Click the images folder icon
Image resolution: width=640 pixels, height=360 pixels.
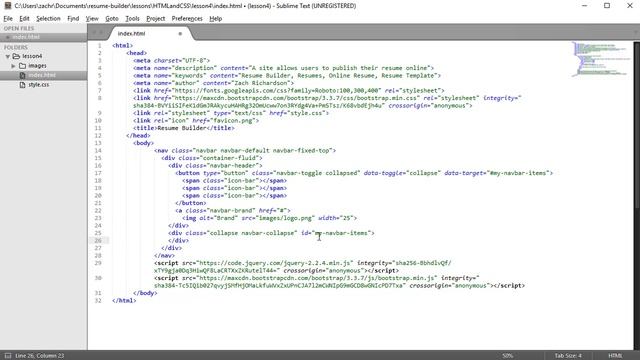pos(22,66)
